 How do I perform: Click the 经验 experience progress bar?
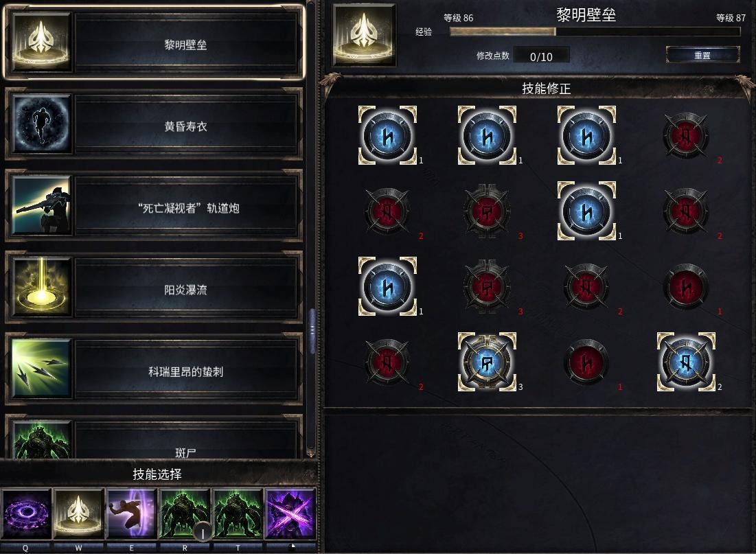pyautogui.click(x=595, y=32)
